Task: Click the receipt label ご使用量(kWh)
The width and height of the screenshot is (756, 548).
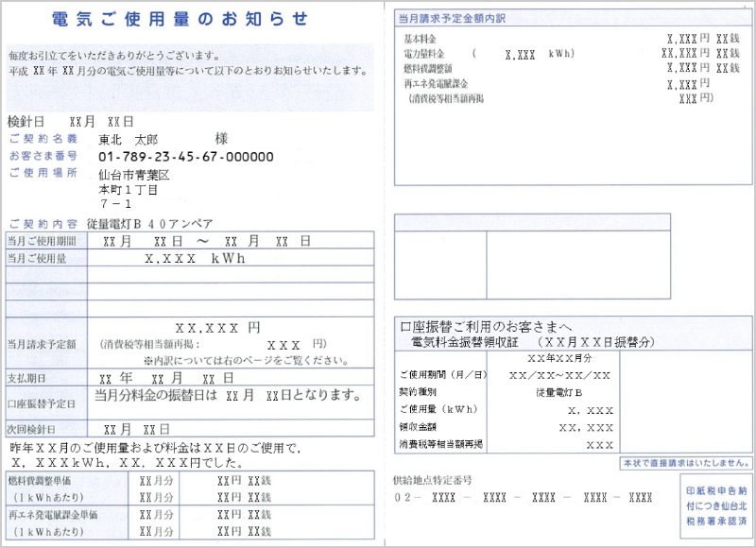Action: point(438,409)
